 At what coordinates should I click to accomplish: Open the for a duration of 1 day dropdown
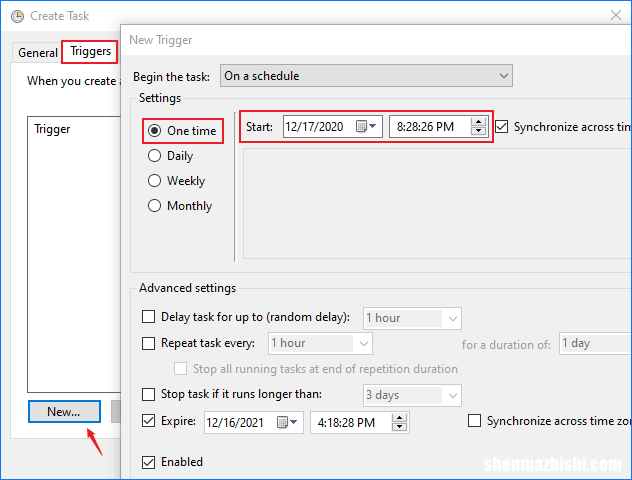[x=595, y=343]
